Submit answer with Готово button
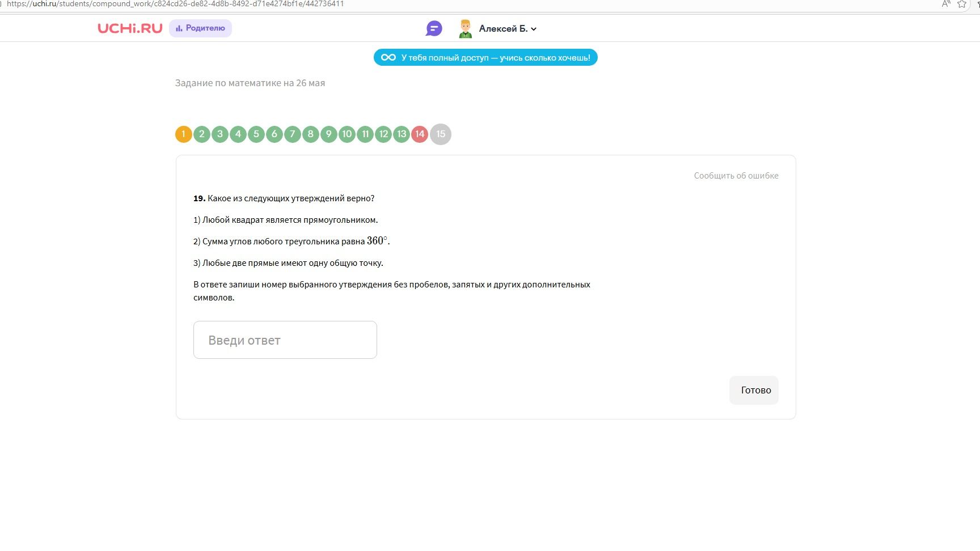The width and height of the screenshot is (980, 551). tap(754, 390)
